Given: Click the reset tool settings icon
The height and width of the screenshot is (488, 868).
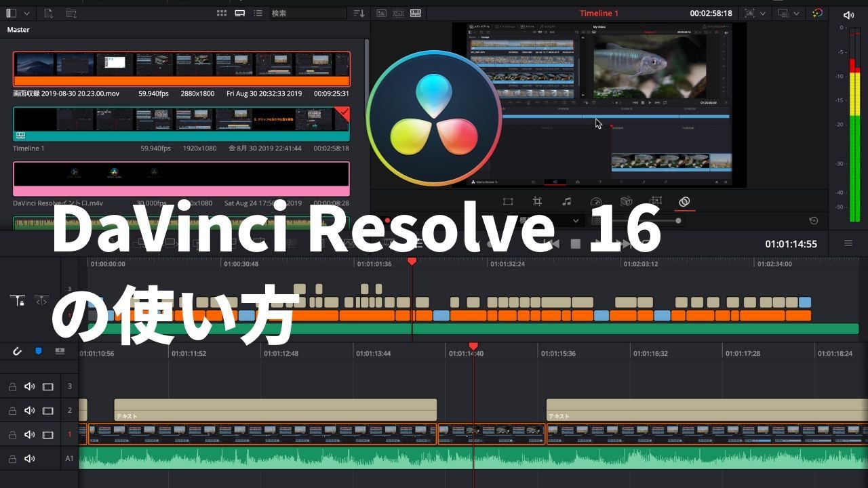Looking at the screenshot, I should 814,220.
